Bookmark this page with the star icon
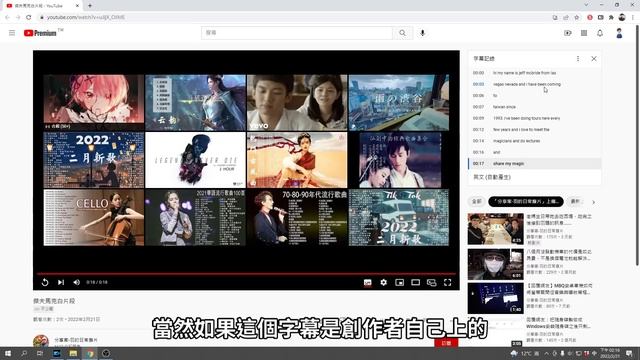Screen dimensions: 640x360 point(576,18)
